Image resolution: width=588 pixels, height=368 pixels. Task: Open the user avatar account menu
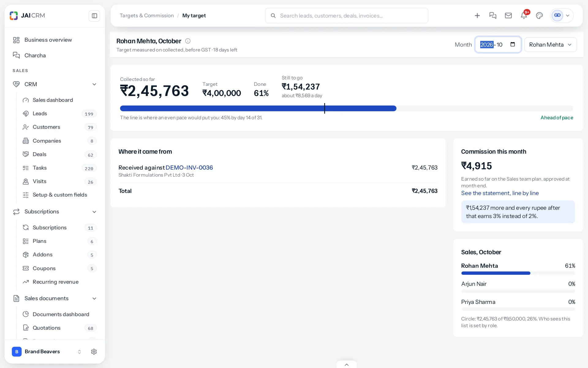[562, 16]
